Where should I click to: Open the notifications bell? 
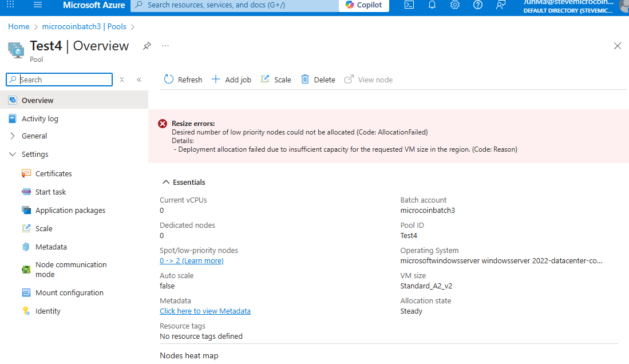(432, 5)
